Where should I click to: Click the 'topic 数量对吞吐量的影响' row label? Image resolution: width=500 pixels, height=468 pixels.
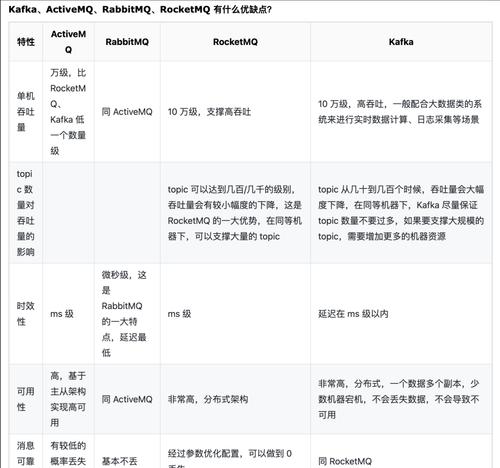coord(26,213)
